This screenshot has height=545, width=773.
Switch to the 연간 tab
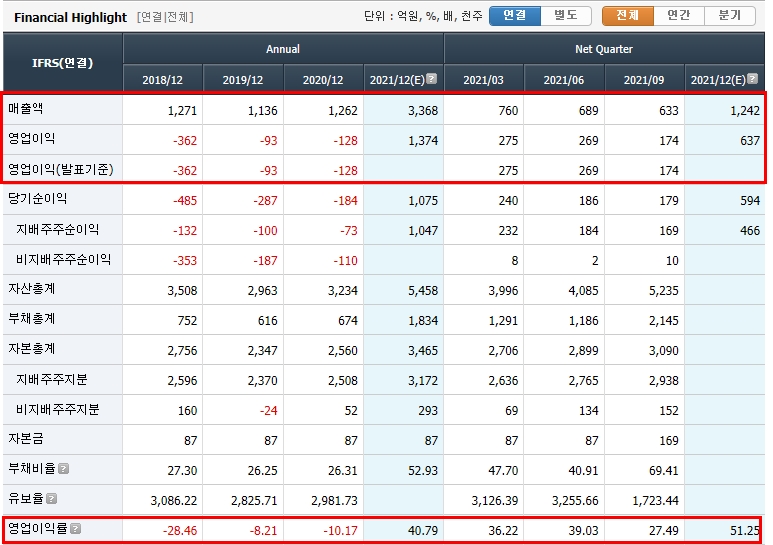(x=679, y=16)
